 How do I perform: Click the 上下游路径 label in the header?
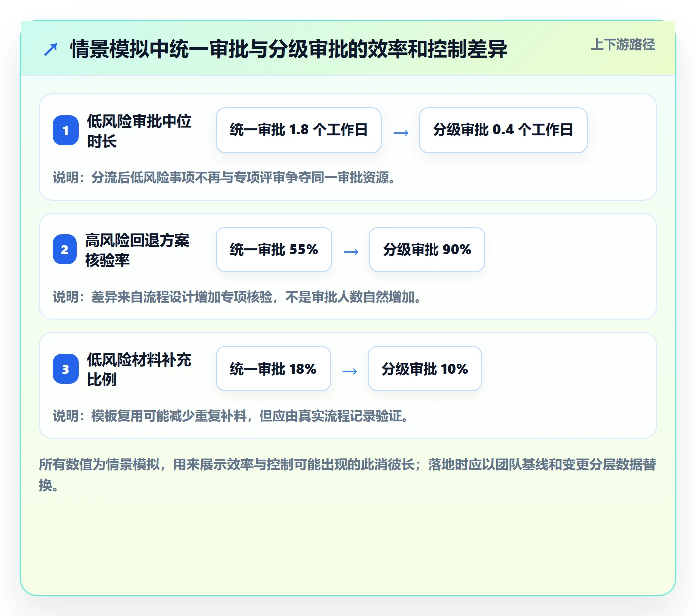coord(623,45)
